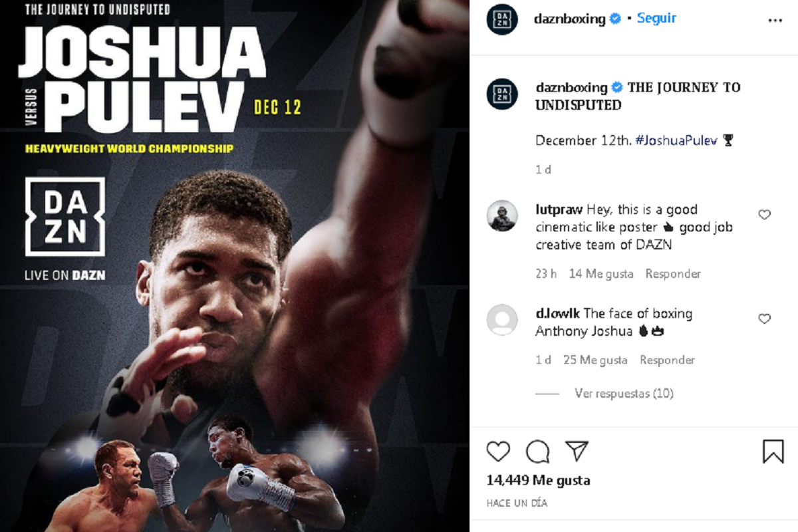This screenshot has width=798, height=532.
Task: Click the Joshua vs Pulev poster image
Action: [234, 266]
